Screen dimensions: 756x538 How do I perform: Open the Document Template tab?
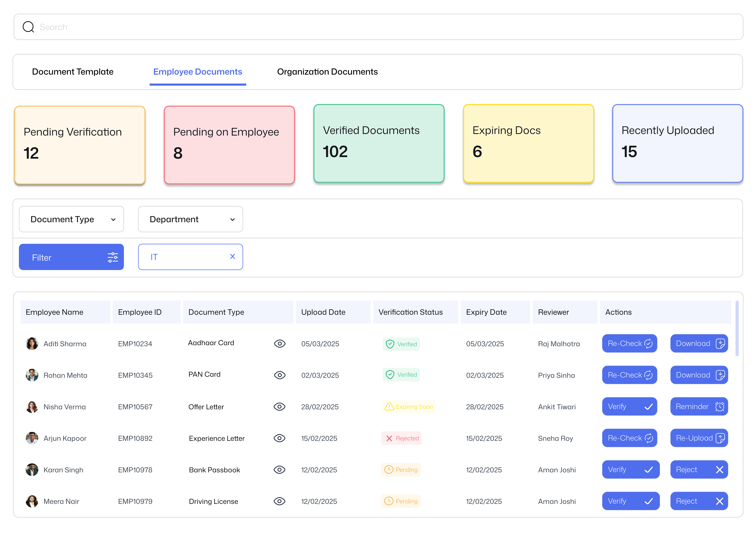coord(73,72)
